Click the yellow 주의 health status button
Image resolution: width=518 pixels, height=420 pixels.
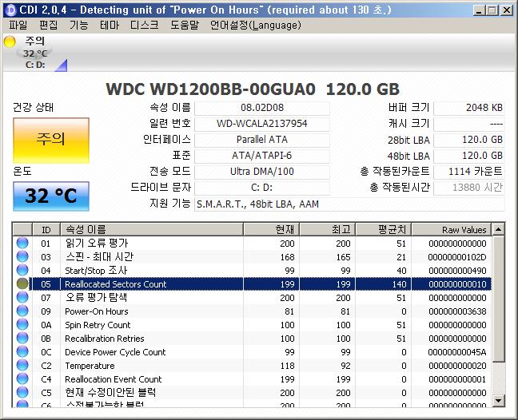pyautogui.click(x=51, y=141)
